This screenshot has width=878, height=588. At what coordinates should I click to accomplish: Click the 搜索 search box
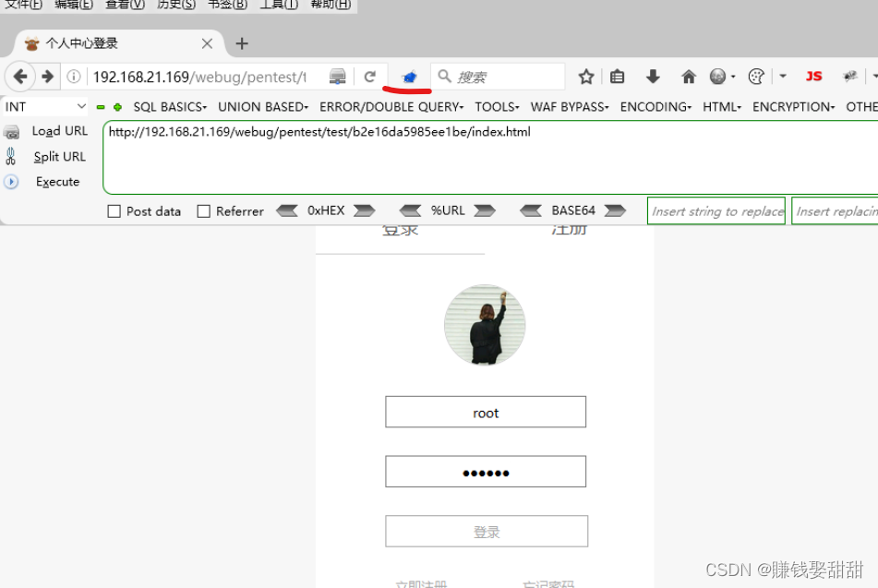pos(498,77)
